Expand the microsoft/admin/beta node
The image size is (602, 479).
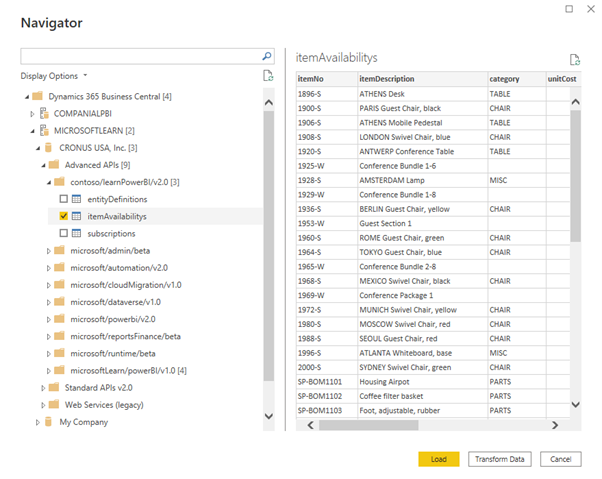point(48,251)
